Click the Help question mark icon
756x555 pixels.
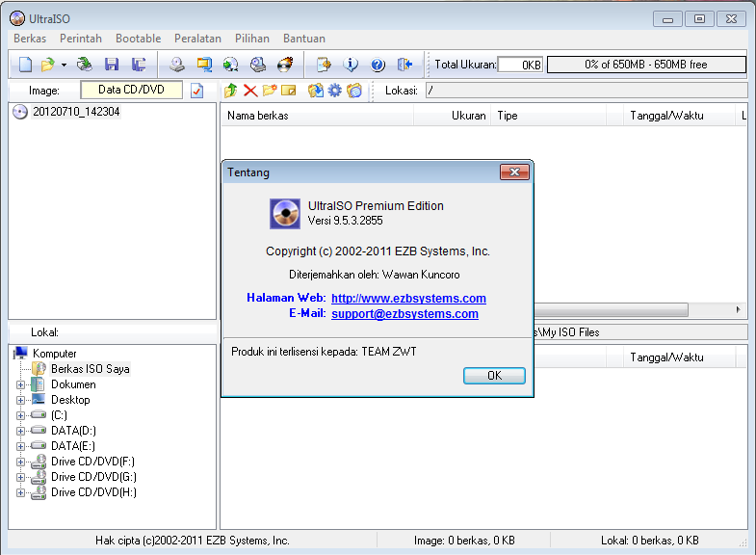pos(378,65)
